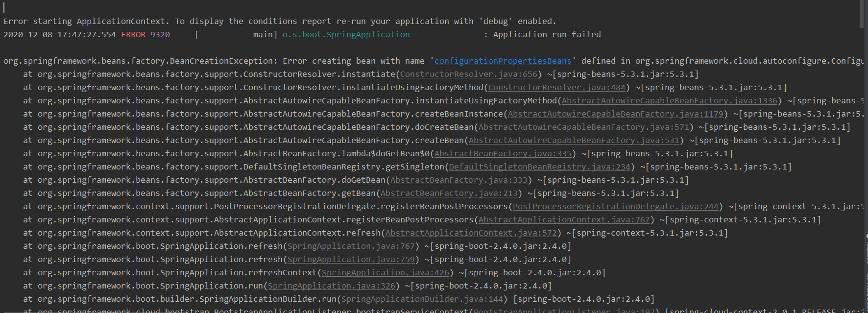Open ConstructorResolver.java:656 link
This screenshot has height=313, width=868.
(x=468, y=74)
